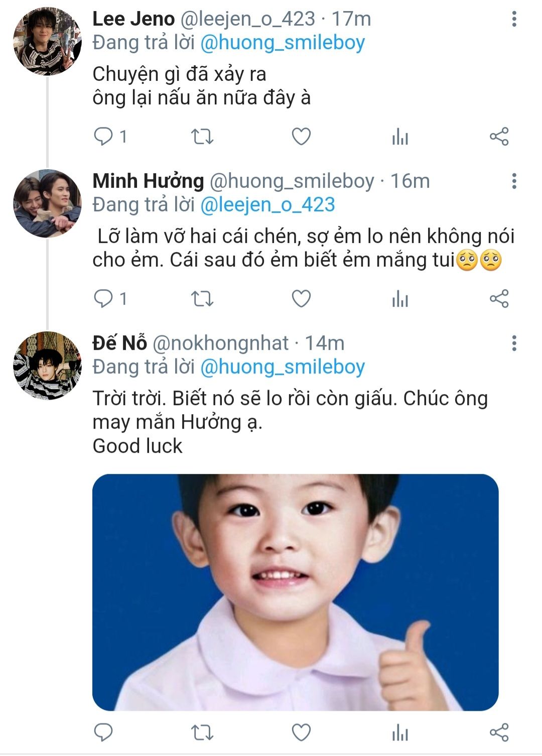Open @huong_smileboy mention under Lee Jeno's name
542x756 pixels.
pos(283,43)
